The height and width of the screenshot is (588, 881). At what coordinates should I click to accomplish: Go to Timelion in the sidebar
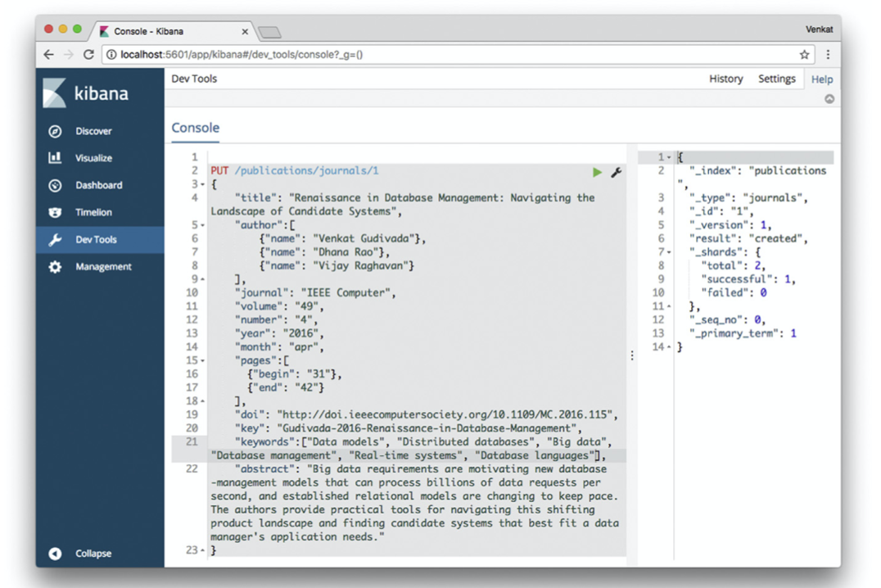(x=94, y=212)
